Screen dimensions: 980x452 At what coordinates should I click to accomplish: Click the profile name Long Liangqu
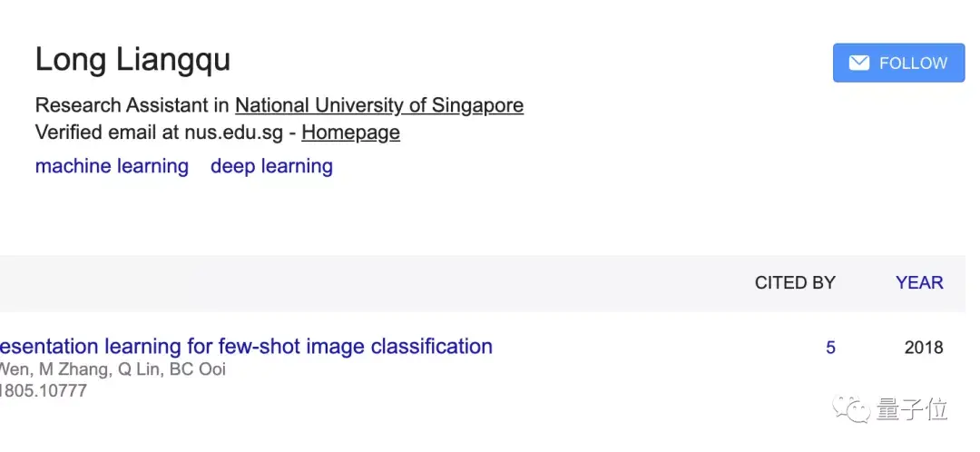pyautogui.click(x=132, y=60)
